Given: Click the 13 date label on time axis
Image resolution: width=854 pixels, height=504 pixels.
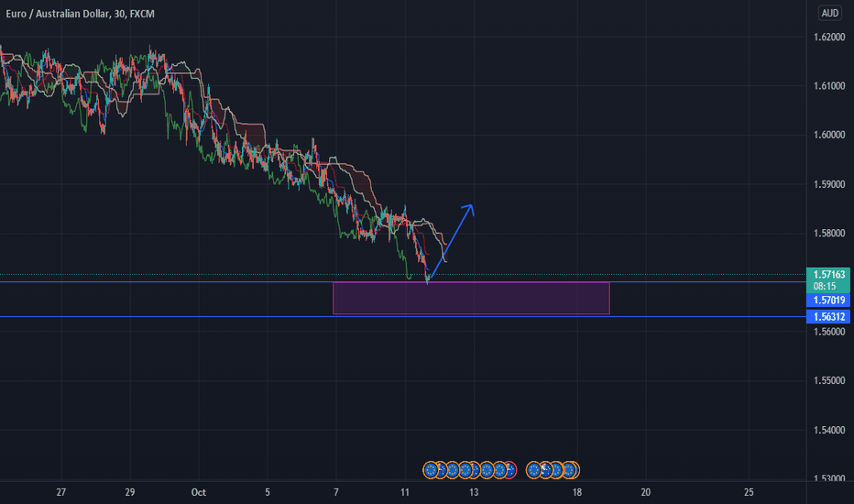Looking at the screenshot, I should point(474,493).
